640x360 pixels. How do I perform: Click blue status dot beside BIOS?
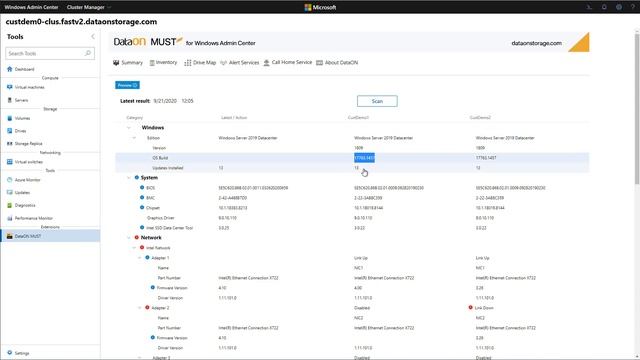tap(142, 187)
